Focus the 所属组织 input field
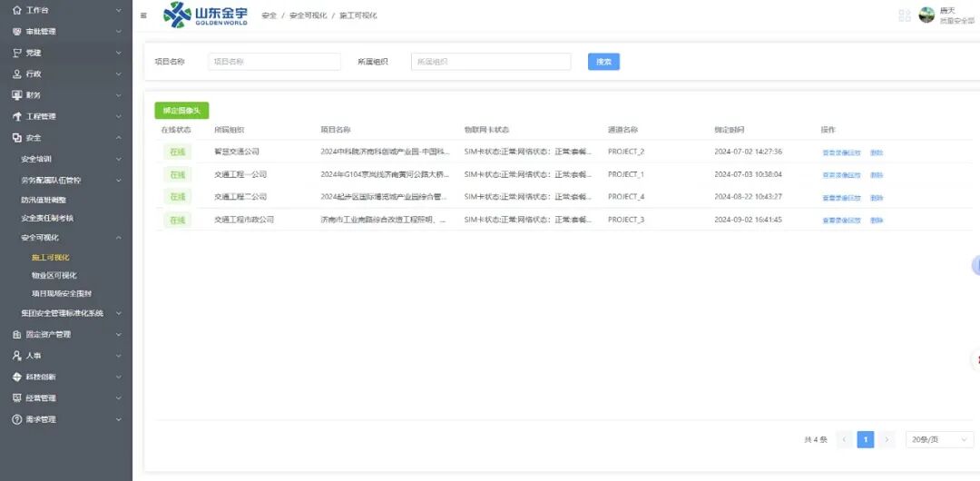 tap(491, 62)
